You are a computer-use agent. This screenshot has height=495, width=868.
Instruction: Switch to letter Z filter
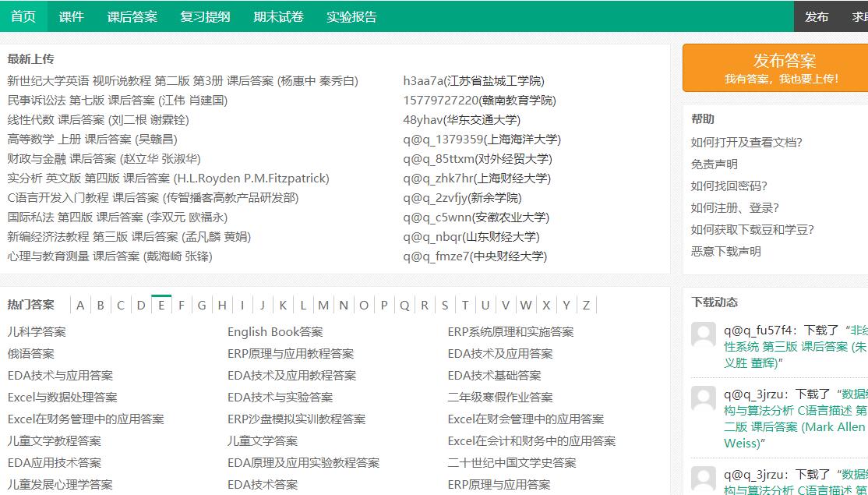[x=587, y=306]
